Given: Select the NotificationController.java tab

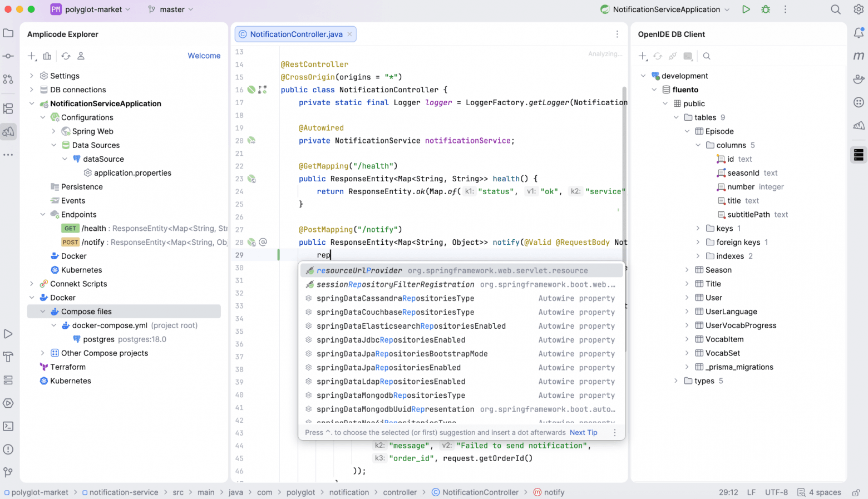Looking at the screenshot, I should [x=296, y=34].
